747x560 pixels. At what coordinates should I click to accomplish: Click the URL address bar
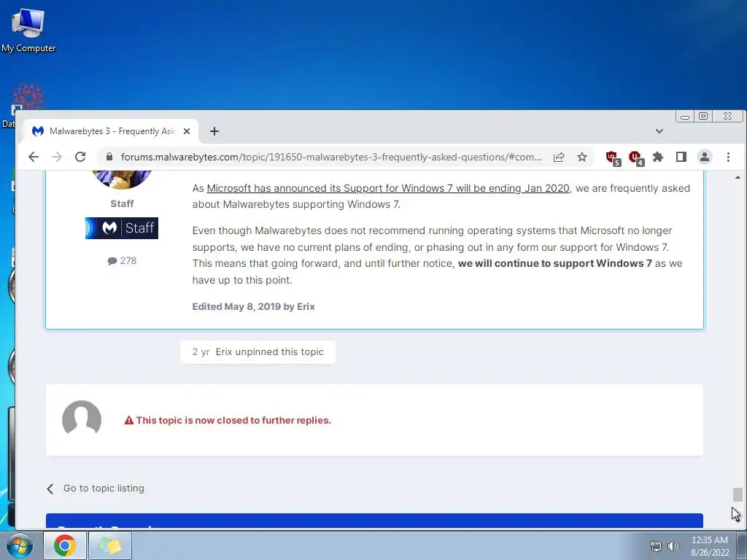tap(330, 157)
